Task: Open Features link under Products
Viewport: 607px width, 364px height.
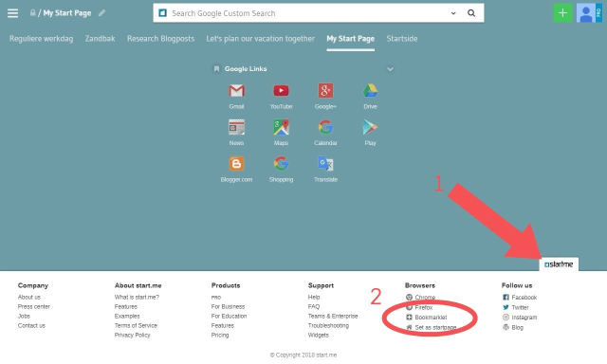Action: pyautogui.click(x=223, y=326)
